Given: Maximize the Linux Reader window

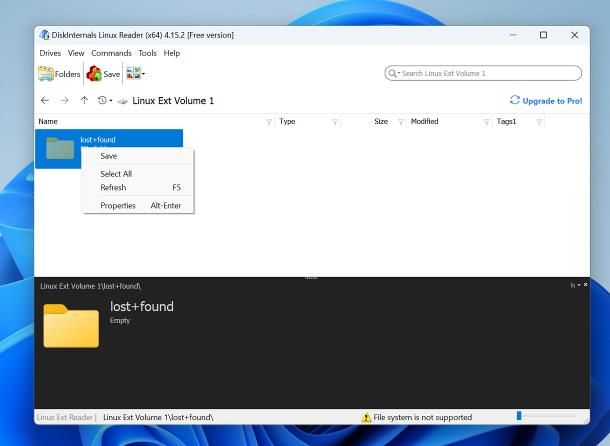Looking at the screenshot, I should coord(543,35).
